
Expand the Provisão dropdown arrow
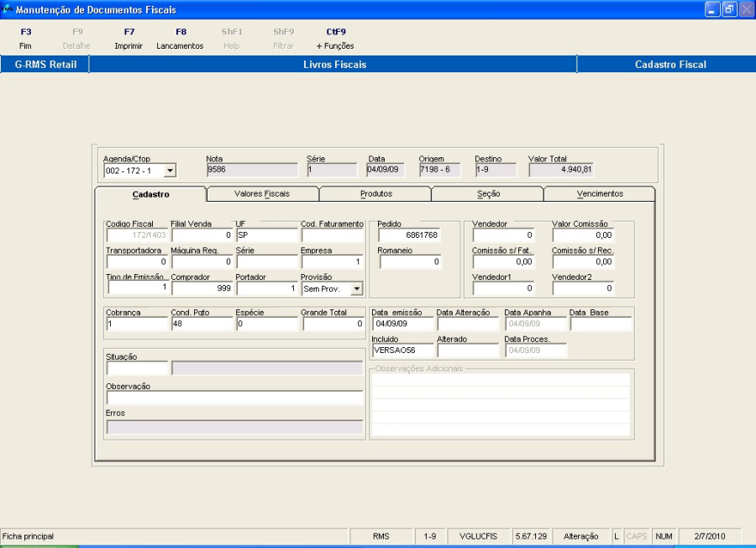(x=356, y=288)
